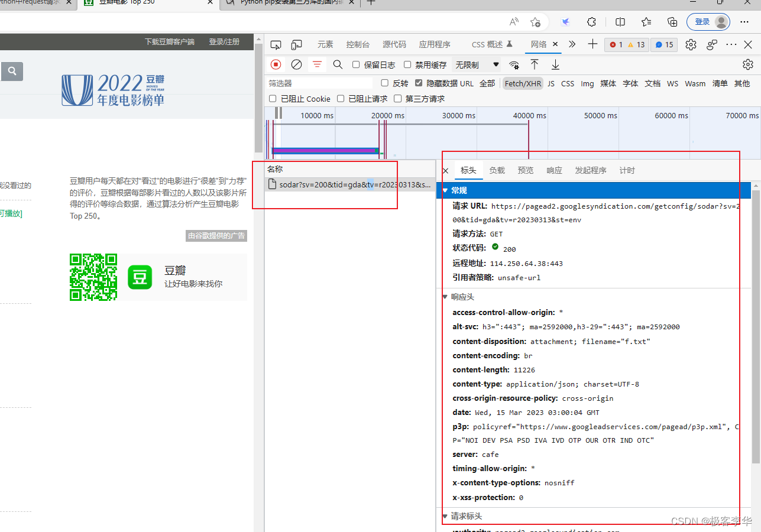Toggle the network filter funnel icon
This screenshot has height=532, width=761.
tap(318, 64)
